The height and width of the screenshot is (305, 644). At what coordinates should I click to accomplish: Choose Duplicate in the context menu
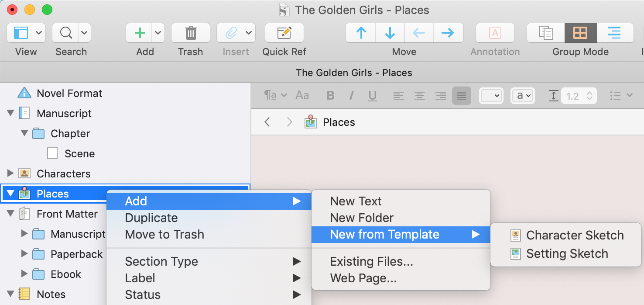(209, 218)
